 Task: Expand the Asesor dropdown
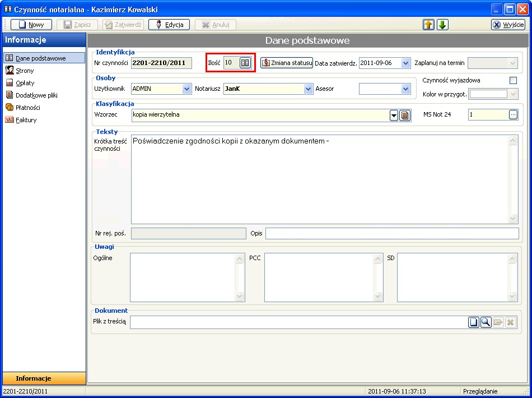click(x=406, y=89)
